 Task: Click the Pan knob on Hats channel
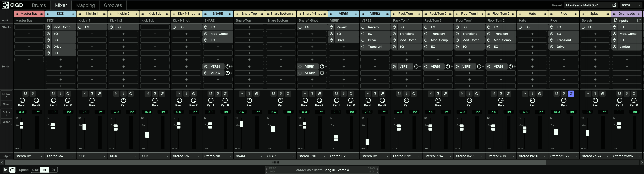(x=532, y=100)
